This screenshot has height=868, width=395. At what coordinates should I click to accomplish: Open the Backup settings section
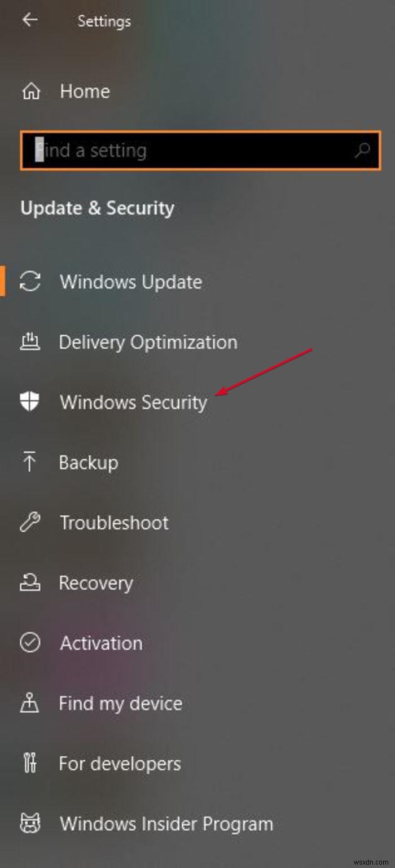pyautogui.click(x=88, y=462)
